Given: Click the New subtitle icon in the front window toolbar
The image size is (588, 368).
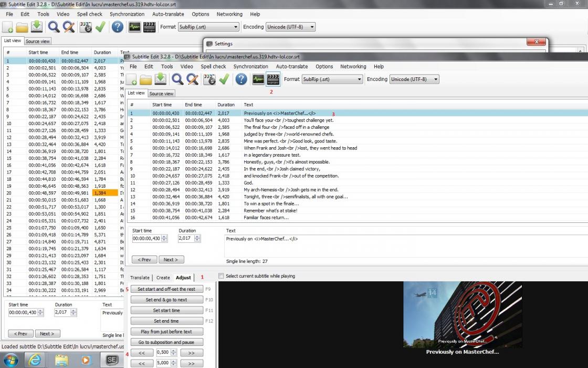Looking at the screenshot, I should [x=131, y=79].
